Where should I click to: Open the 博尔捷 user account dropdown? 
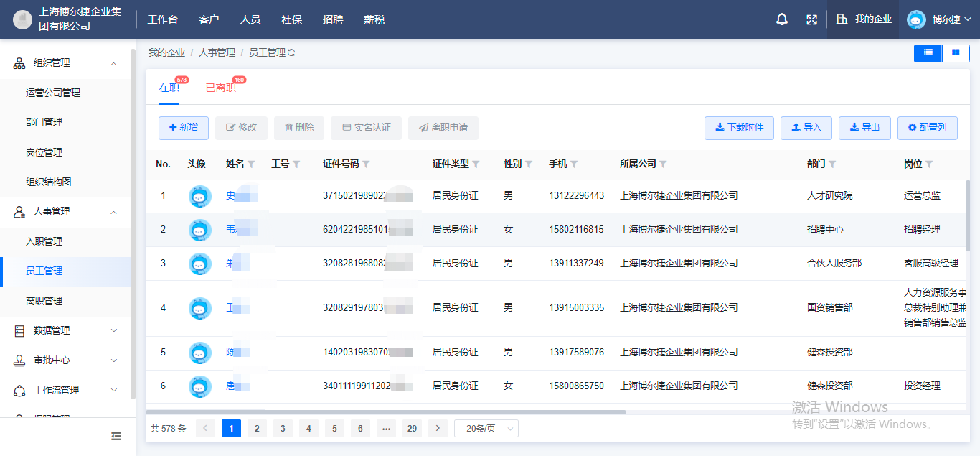(x=939, y=19)
